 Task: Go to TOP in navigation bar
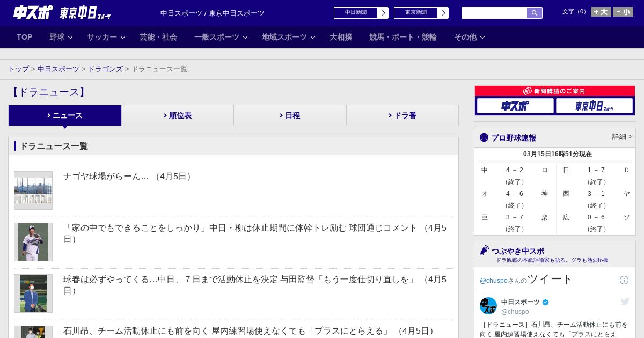[x=25, y=37]
